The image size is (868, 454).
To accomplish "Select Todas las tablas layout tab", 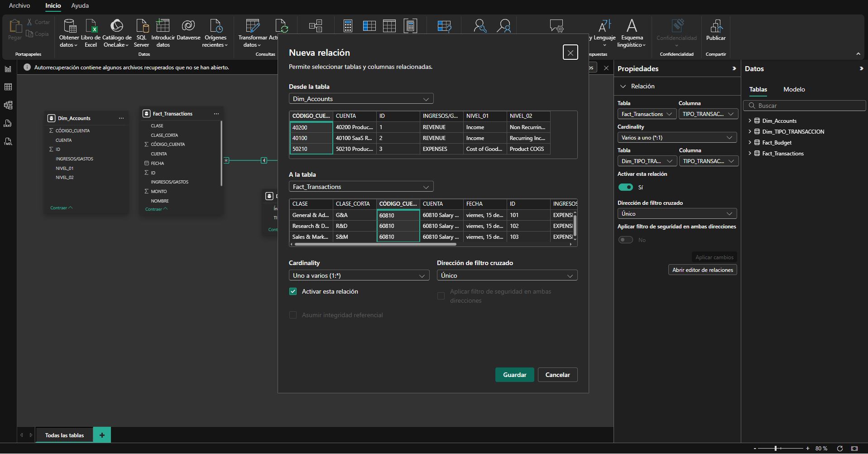I will (x=64, y=435).
